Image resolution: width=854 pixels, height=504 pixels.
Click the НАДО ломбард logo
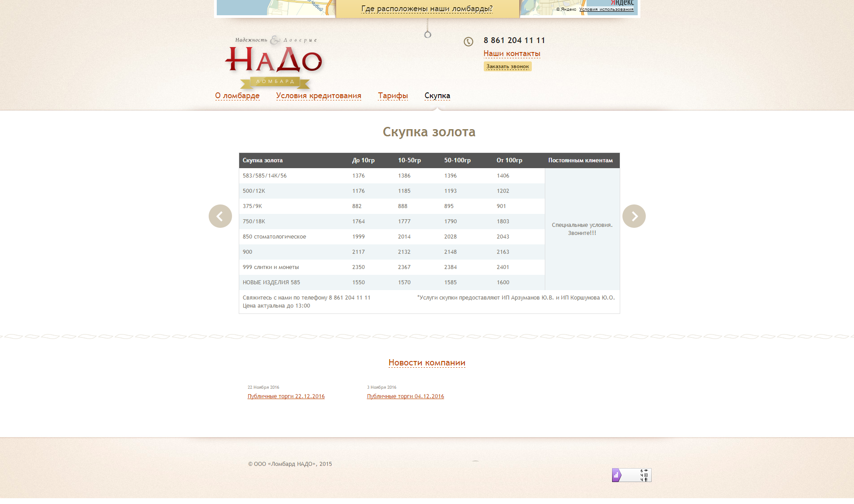274,63
